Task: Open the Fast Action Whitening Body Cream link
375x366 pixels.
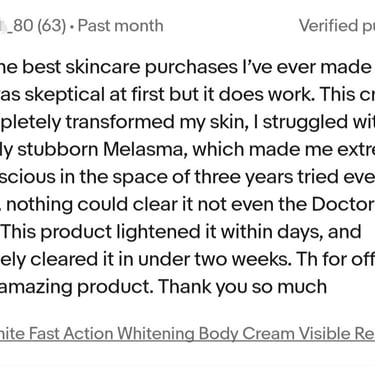Action: tap(187, 333)
